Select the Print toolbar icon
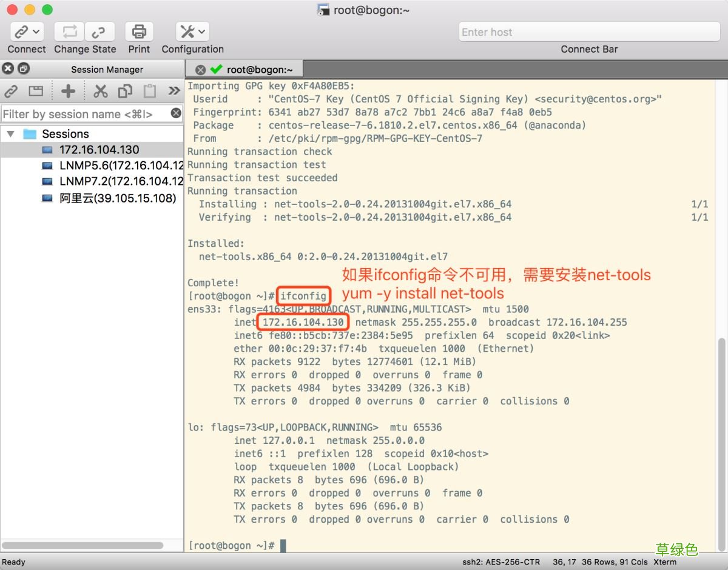 [139, 32]
